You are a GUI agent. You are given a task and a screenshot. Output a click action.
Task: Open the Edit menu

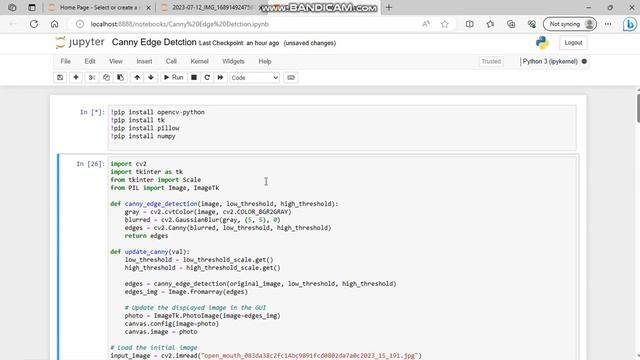[90, 61]
